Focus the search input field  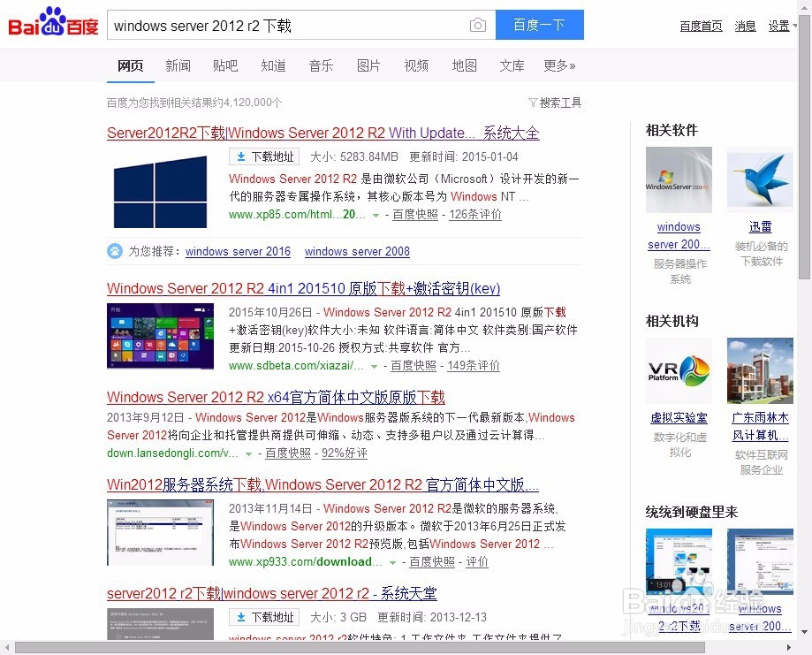[301, 25]
